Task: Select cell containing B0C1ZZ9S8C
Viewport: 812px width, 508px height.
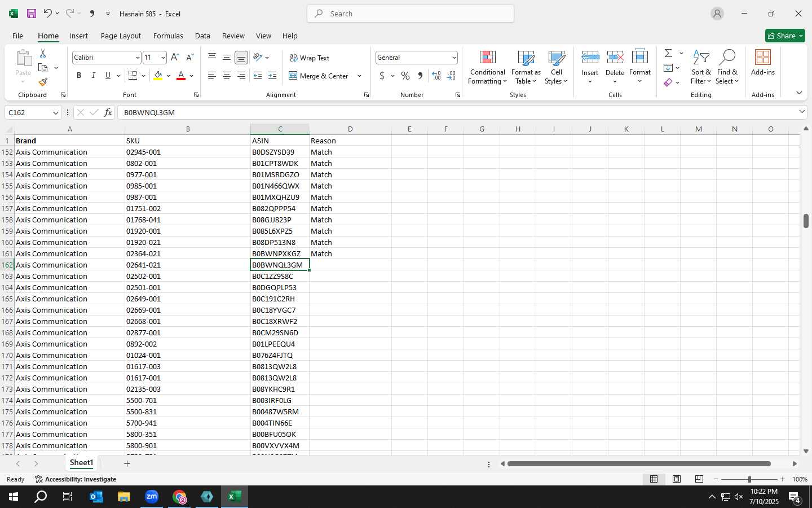Action: (280, 276)
